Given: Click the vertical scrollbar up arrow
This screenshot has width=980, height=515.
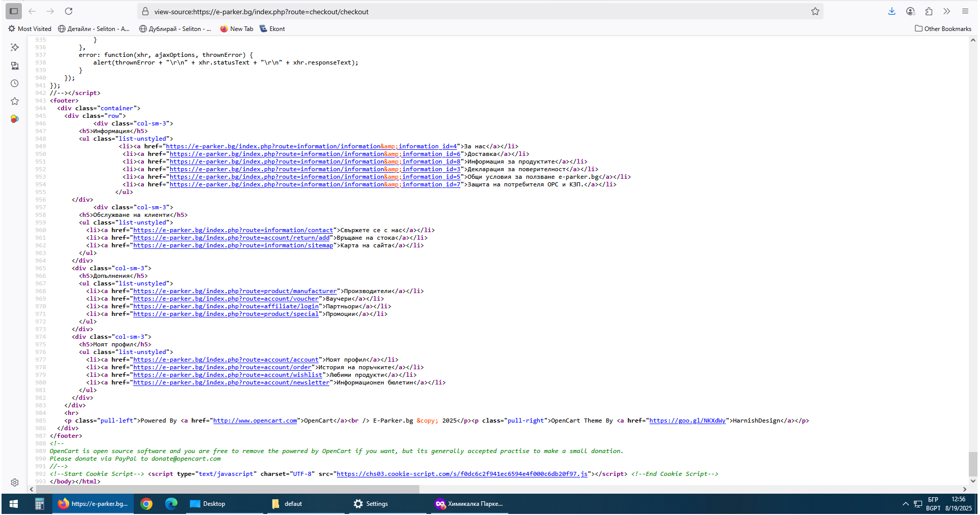Looking at the screenshot, I should click(x=973, y=40).
